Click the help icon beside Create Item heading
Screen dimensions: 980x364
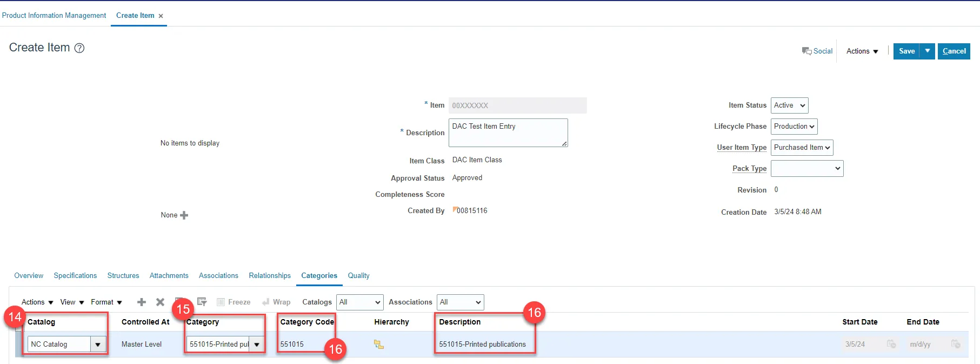click(x=79, y=48)
